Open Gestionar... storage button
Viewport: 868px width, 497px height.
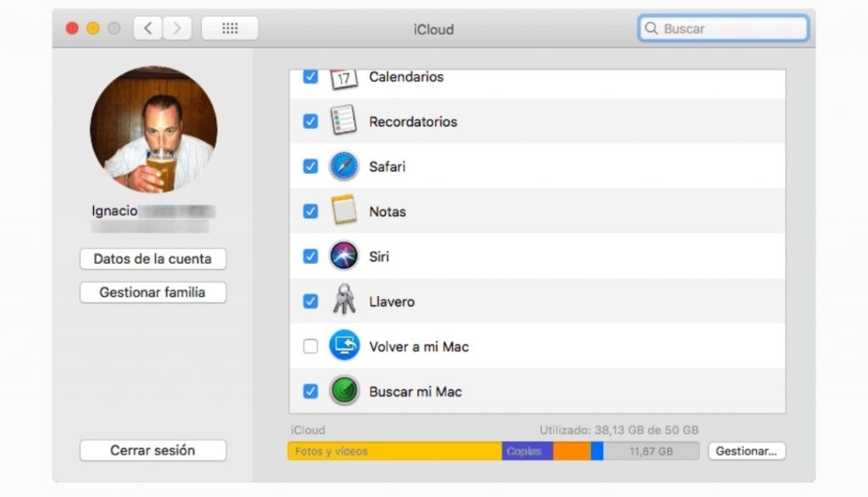click(746, 451)
